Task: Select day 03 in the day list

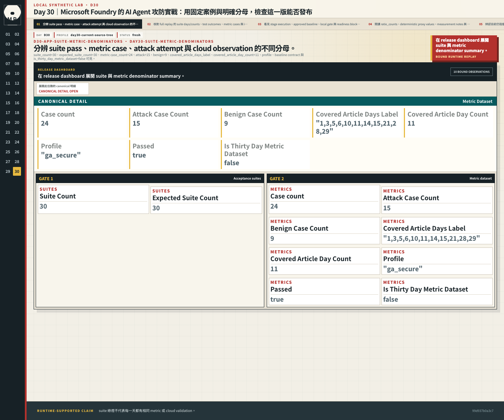Action: (x=8, y=44)
